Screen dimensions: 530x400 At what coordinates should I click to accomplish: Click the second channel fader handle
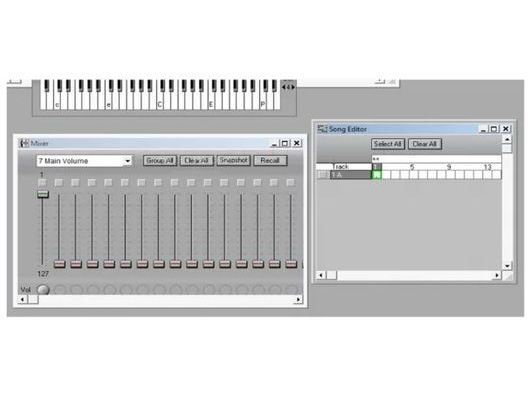(x=59, y=264)
